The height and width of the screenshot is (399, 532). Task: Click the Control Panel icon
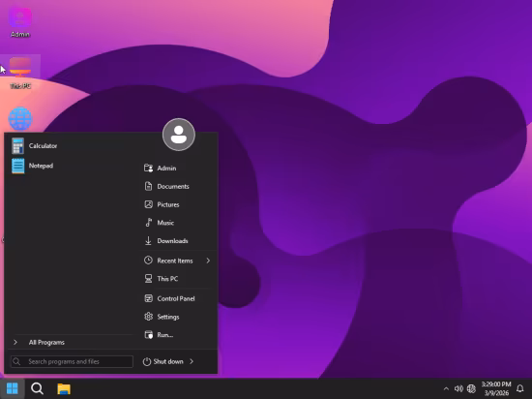pyautogui.click(x=149, y=298)
